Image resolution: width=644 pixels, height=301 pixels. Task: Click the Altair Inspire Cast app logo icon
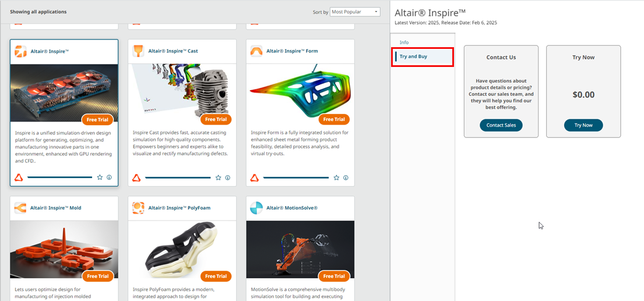click(138, 51)
